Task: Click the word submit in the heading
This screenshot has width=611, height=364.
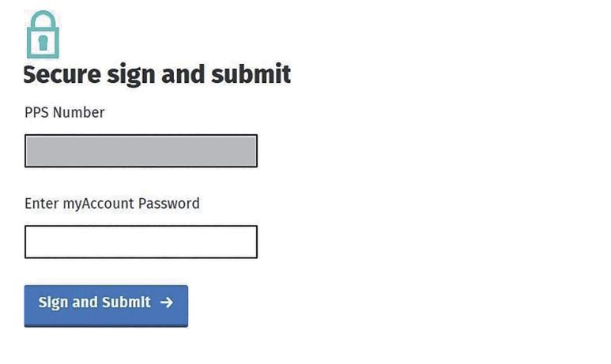Action: pyautogui.click(x=251, y=75)
